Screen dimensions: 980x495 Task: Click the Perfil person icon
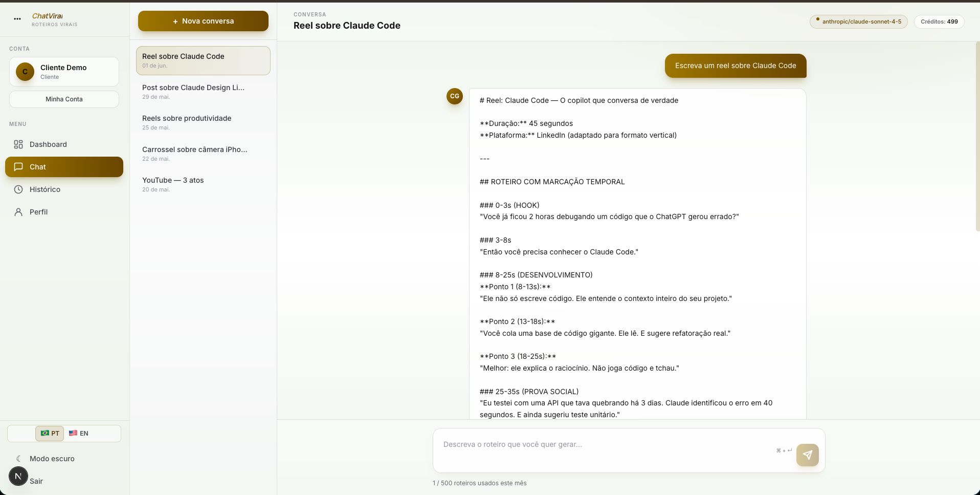pyautogui.click(x=18, y=212)
